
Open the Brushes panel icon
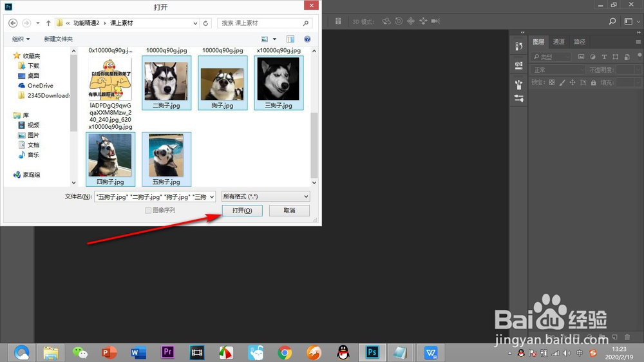click(518, 85)
